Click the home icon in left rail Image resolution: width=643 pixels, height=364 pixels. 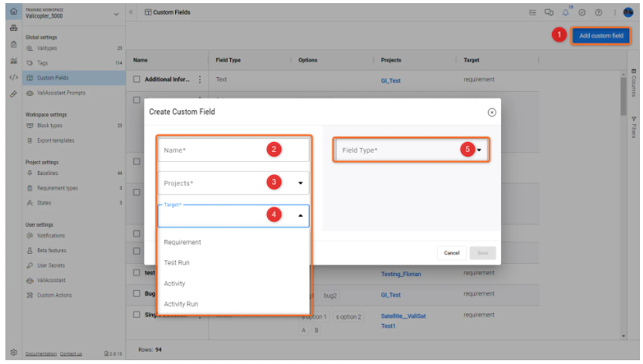click(x=13, y=12)
